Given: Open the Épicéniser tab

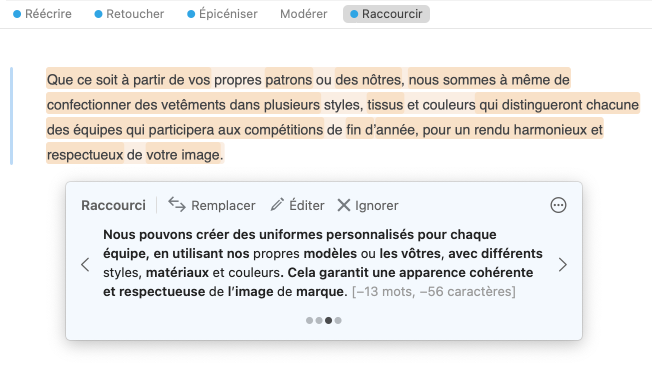Looking at the screenshot, I should (222, 14).
